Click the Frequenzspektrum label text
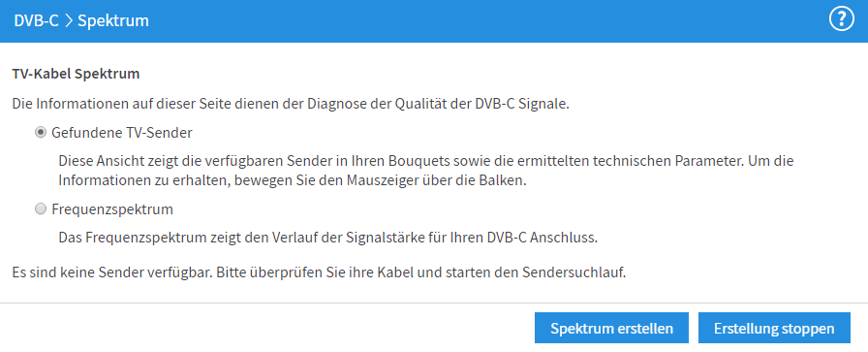Image resolution: width=868 pixels, height=352 pixels. tap(112, 209)
